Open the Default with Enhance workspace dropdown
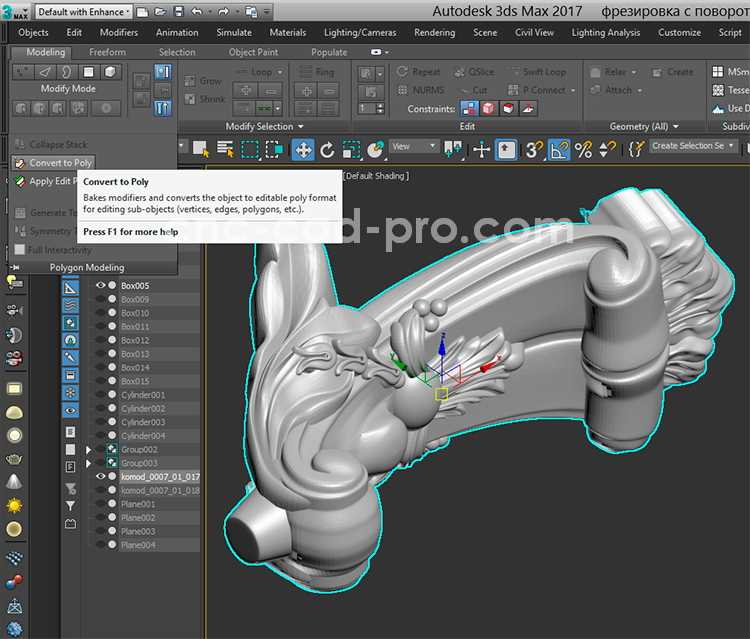Viewport: 750px width, 639px height. pos(84,11)
